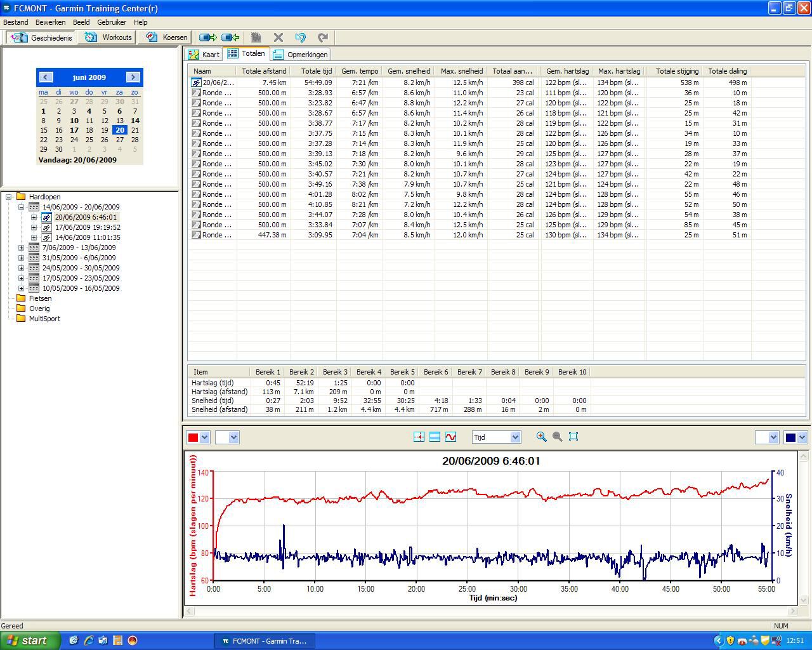Viewport: 812px width, 650px height.
Task: Click the undo arrow in toolbar
Action: click(x=300, y=37)
